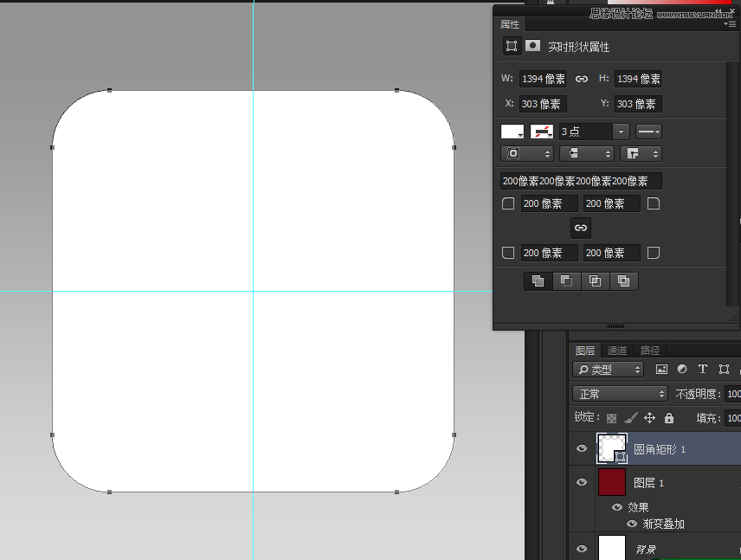Filter layers by shape layers icon
The height and width of the screenshot is (560, 741).
click(724, 369)
